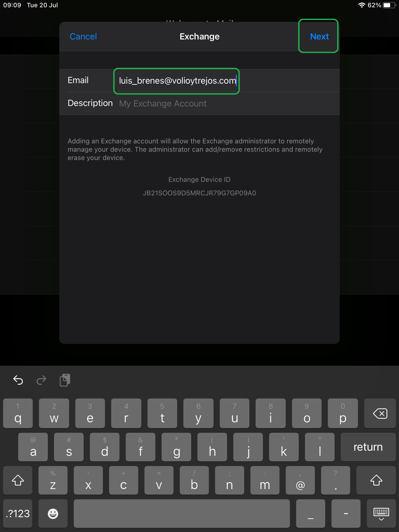Tap the t key
Screen dimensions: 399x532
(x=162, y=413)
